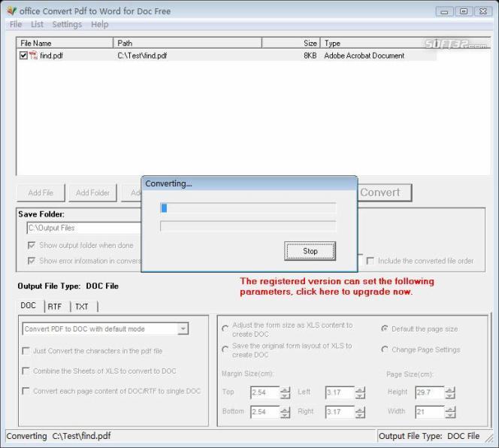This screenshot has width=499, height=448.
Task: Stop the conversion in progress
Action: [x=310, y=251]
